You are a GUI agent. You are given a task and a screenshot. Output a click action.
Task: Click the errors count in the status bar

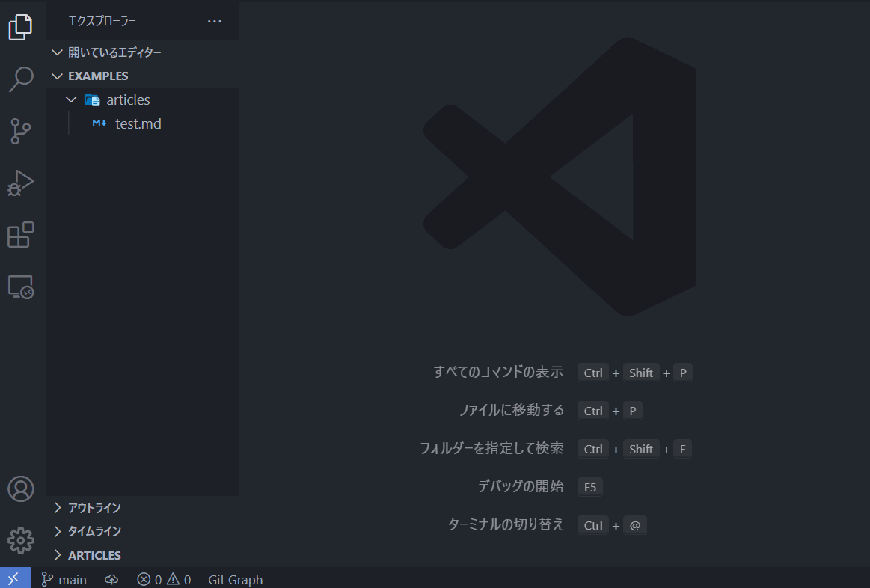[150, 579]
